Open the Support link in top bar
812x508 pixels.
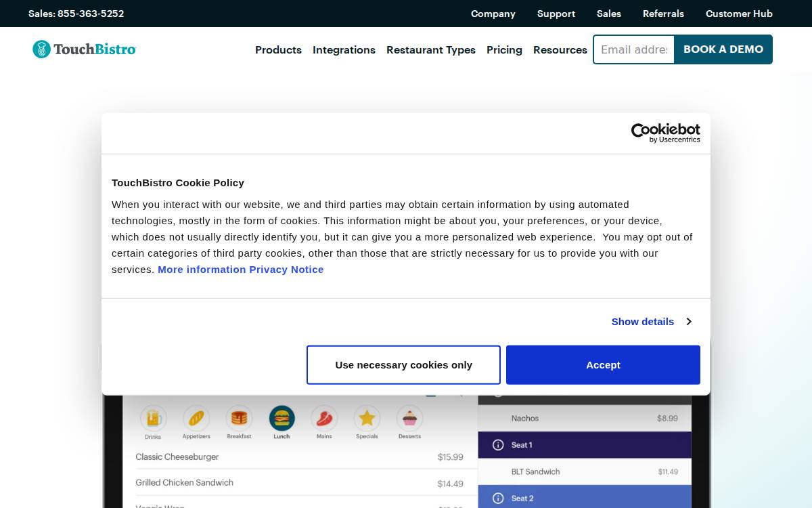pyautogui.click(x=556, y=14)
